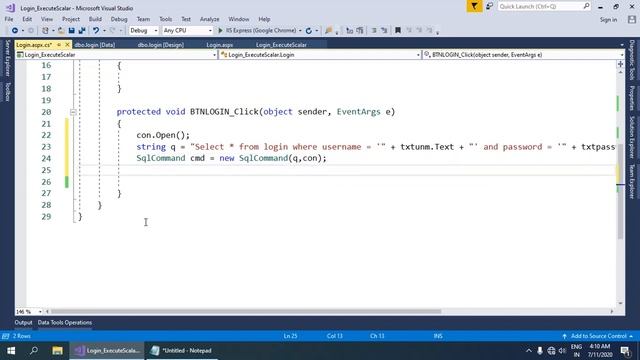Open the 146 % zoom level dropdown
This screenshot has width=640, height=360.
pos(29,311)
